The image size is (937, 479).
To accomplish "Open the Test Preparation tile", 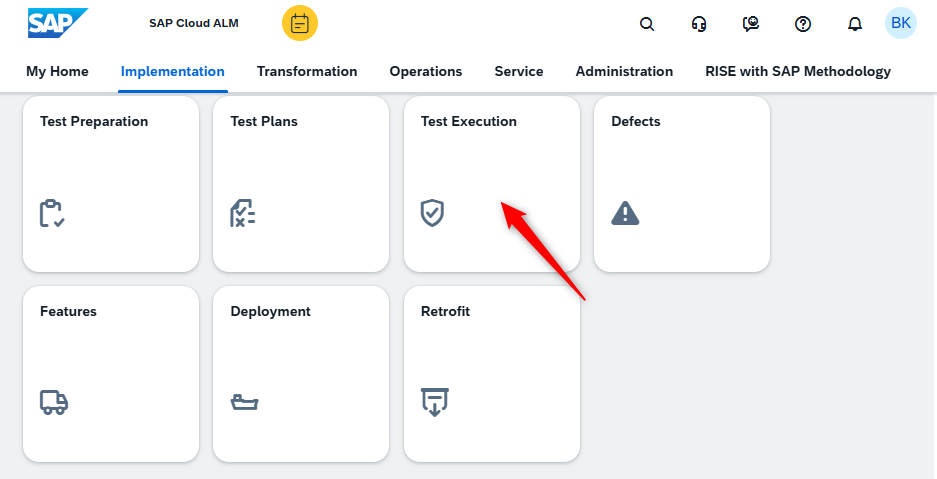I will (111, 184).
